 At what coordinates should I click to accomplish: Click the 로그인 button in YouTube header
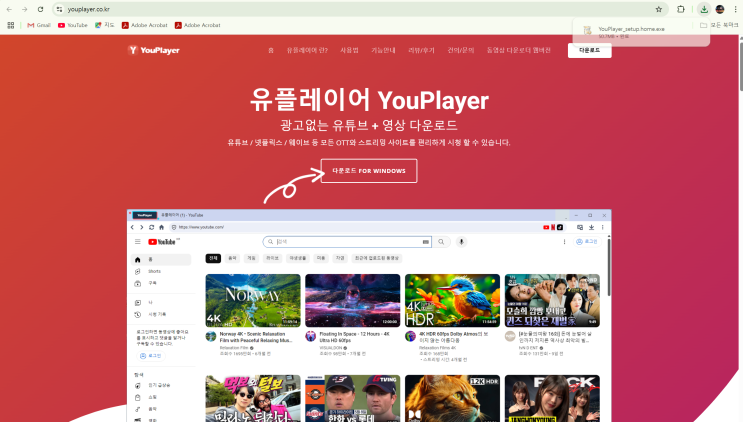pos(587,242)
